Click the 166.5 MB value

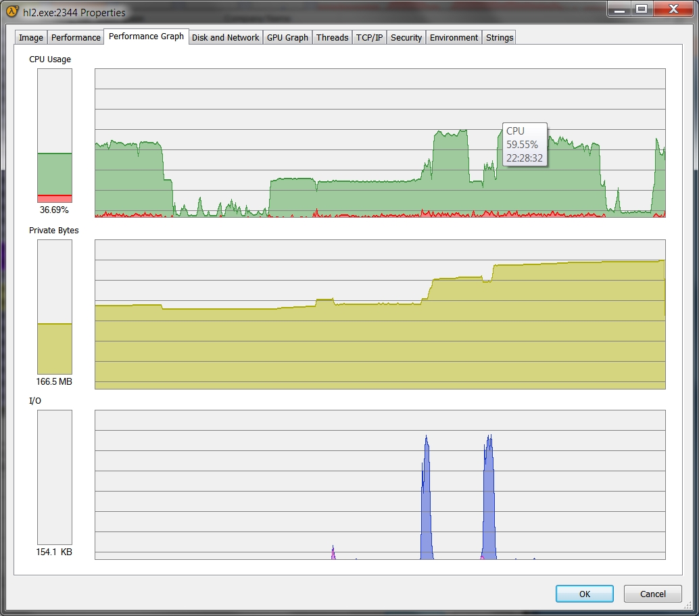tap(54, 381)
